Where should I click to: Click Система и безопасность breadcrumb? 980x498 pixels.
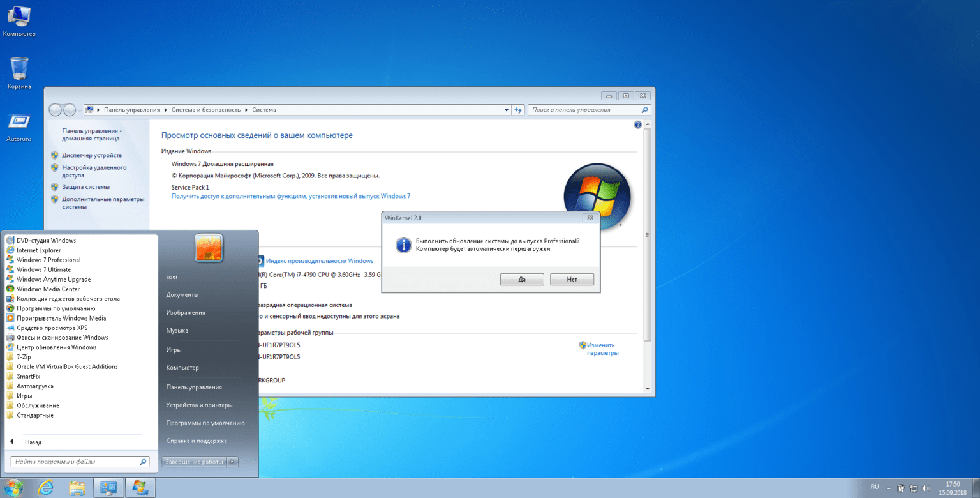207,110
